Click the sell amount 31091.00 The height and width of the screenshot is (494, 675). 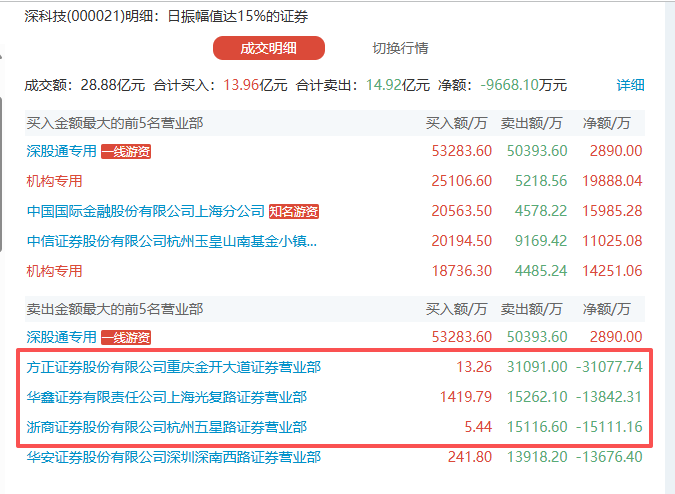pos(537,367)
